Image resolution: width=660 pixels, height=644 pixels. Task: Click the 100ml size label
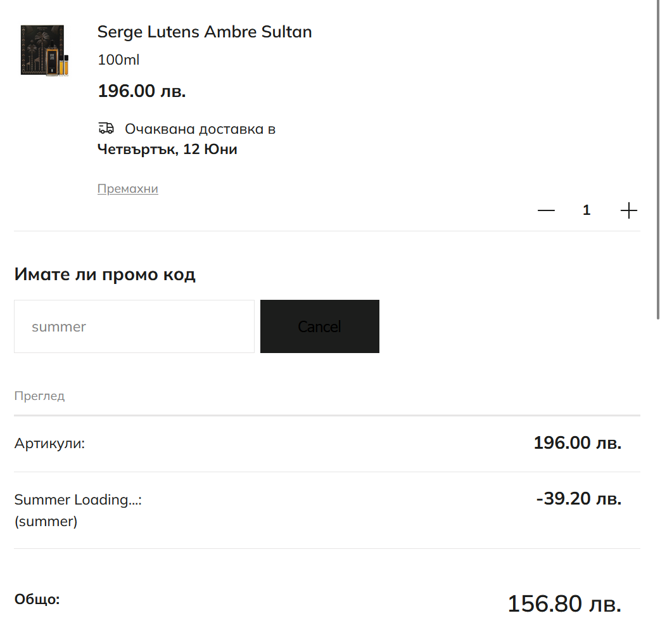118,60
